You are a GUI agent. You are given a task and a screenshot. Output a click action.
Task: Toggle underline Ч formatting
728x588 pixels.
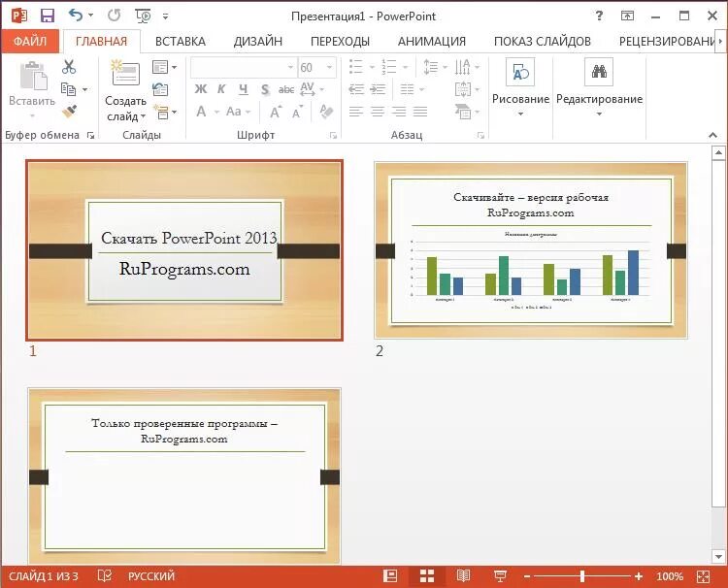point(244,89)
